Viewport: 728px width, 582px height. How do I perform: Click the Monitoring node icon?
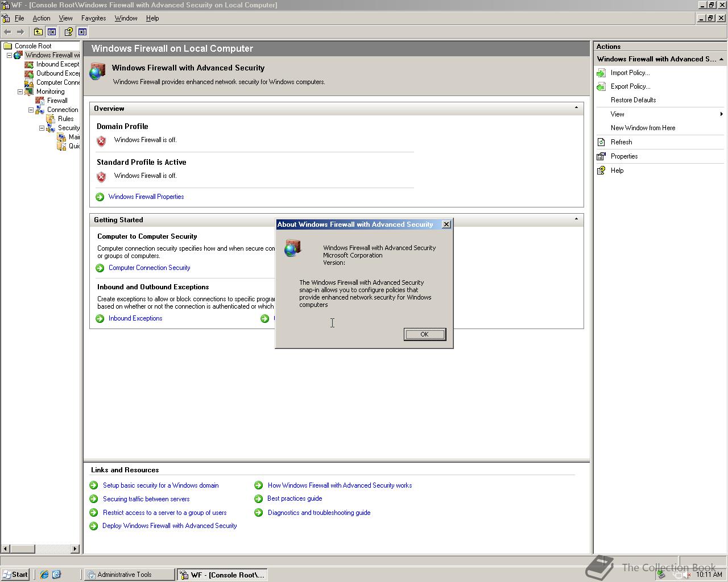coord(29,92)
